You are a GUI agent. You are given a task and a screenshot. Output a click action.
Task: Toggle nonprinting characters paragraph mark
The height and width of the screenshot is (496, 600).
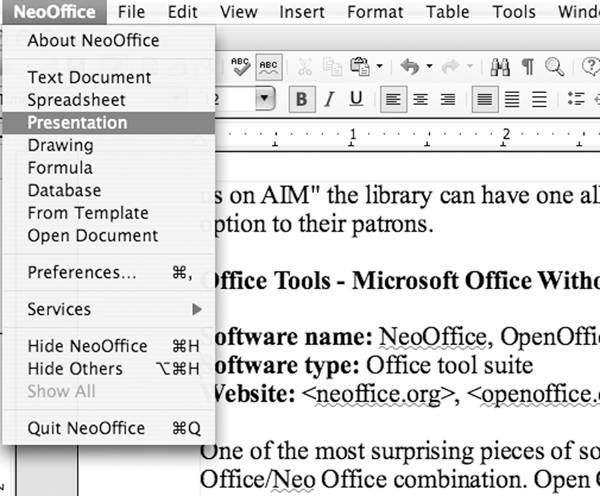tap(527, 67)
